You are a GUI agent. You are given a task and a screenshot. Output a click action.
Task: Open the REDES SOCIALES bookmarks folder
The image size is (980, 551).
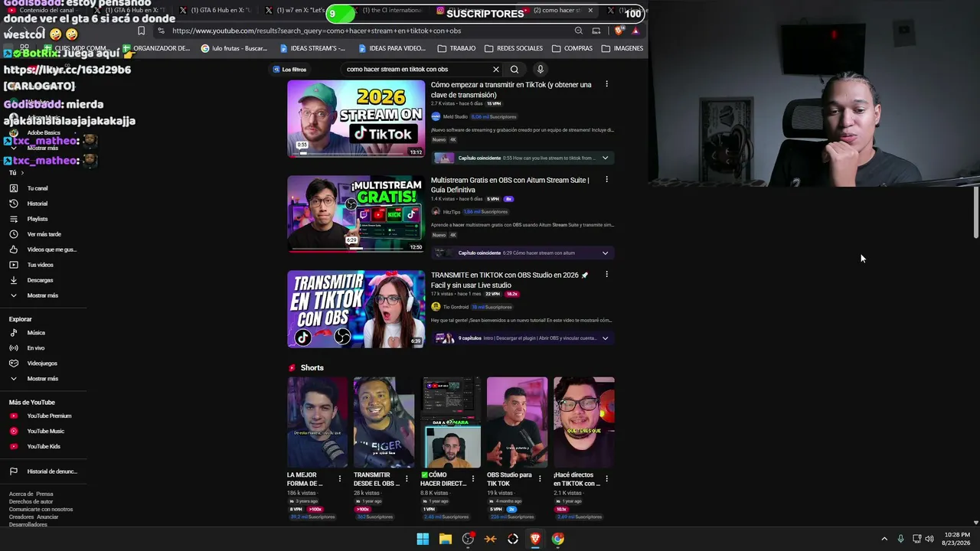tap(513, 48)
